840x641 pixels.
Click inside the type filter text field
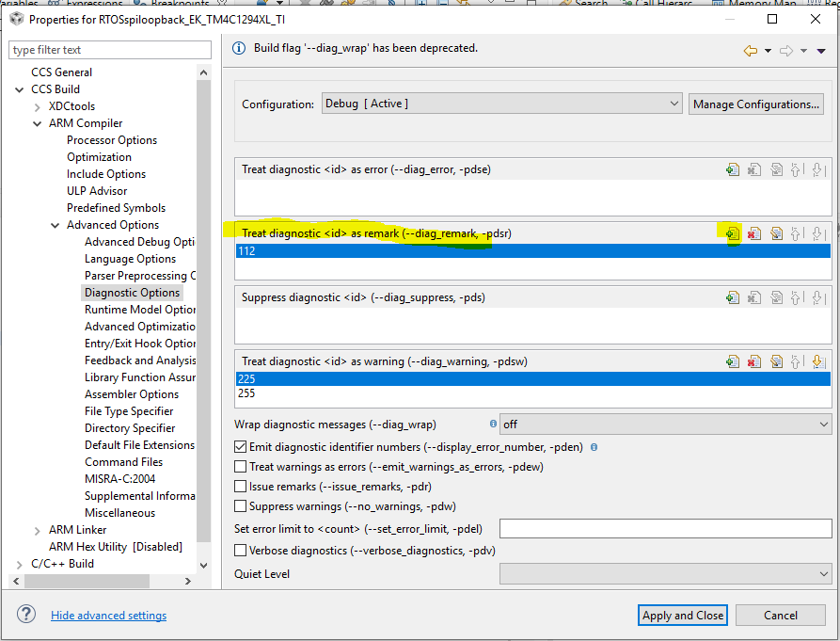click(x=109, y=49)
